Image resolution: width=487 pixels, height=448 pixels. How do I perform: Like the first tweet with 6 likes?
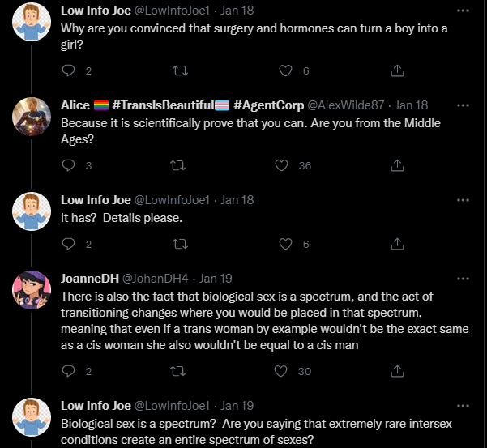pos(285,70)
